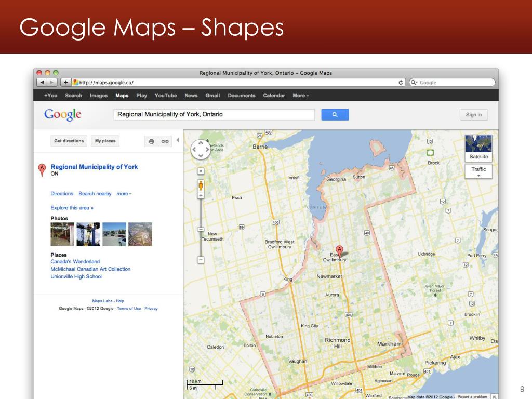Click the Help link
The height and width of the screenshot is (399, 532).
120,301
